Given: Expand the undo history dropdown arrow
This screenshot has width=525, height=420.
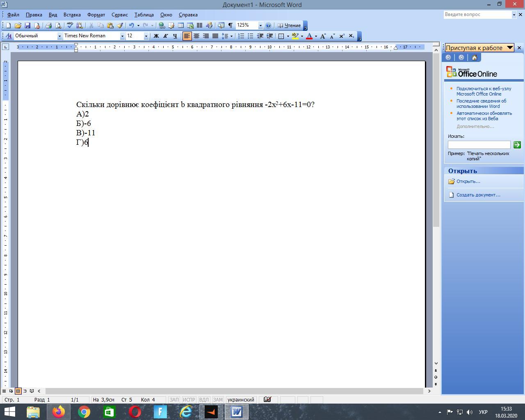Looking at the screenshot, I should (x=138, y=25).
